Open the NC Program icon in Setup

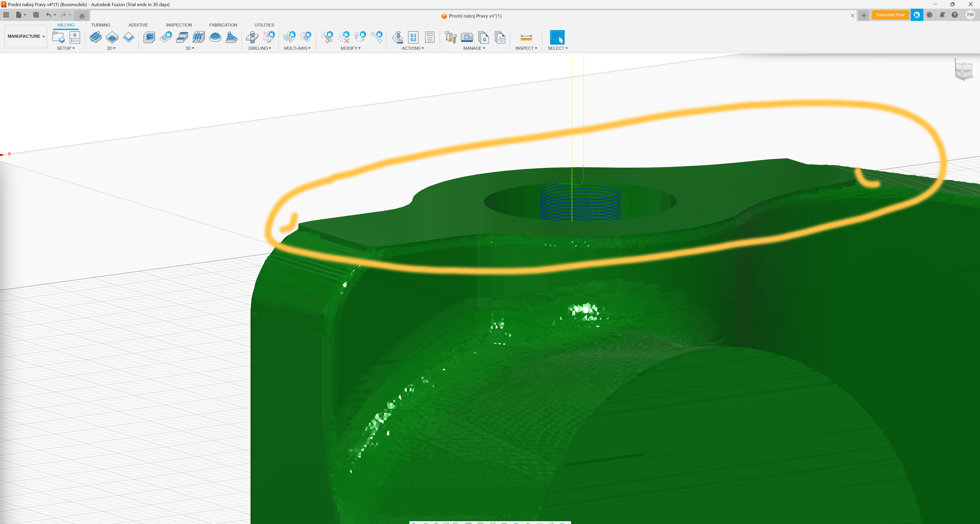(75, 37)
